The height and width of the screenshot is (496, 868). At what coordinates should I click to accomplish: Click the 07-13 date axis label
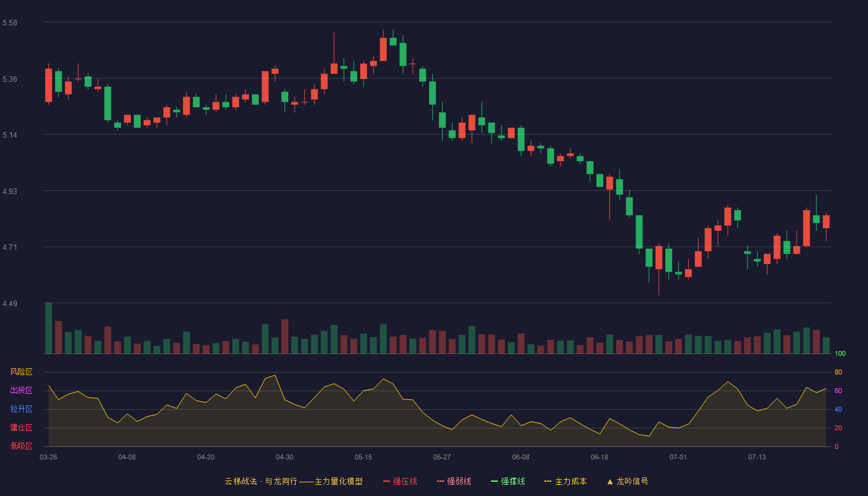[757, 457]
